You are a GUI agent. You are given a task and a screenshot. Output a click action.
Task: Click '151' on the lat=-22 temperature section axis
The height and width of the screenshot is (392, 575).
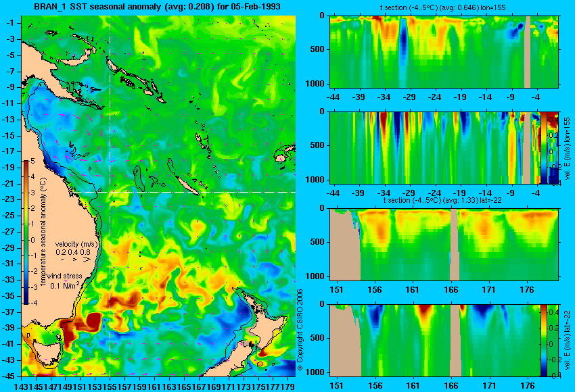(x=336, y=290)
